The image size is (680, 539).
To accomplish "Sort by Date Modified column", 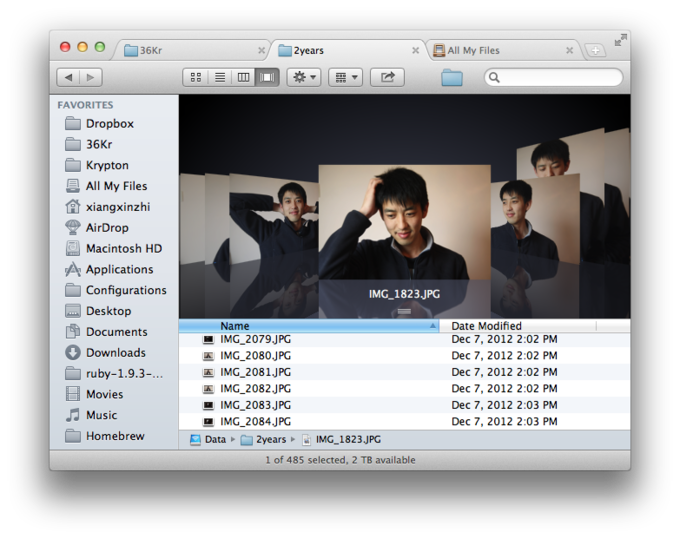I will (518, 326).
